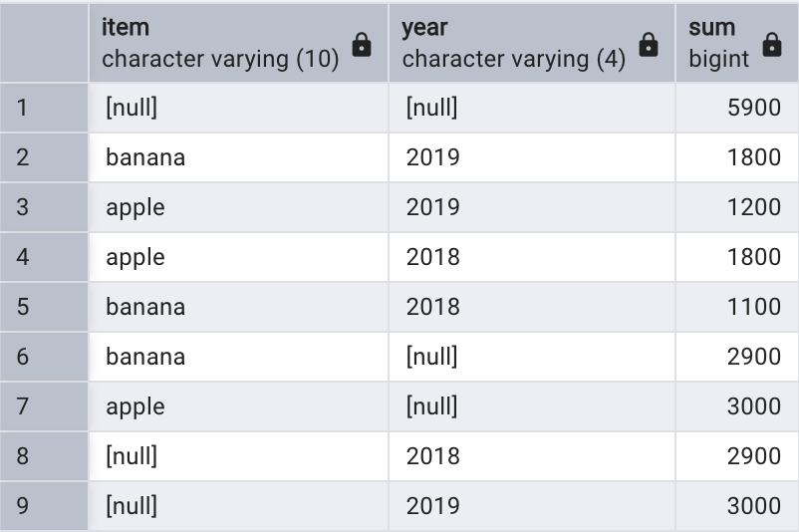Select row number 9
Viewport: 799px width, 532px height.
[44, 505]
